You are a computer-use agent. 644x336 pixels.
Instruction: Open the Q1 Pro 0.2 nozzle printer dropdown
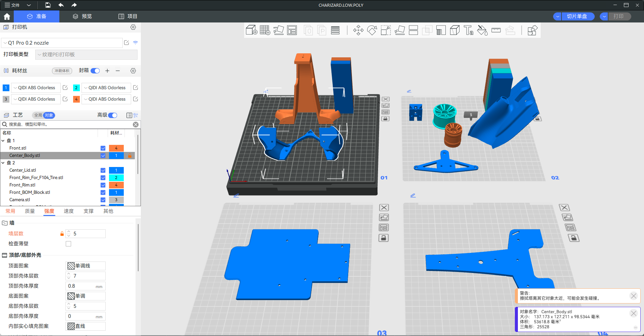[x=62, y=43]
